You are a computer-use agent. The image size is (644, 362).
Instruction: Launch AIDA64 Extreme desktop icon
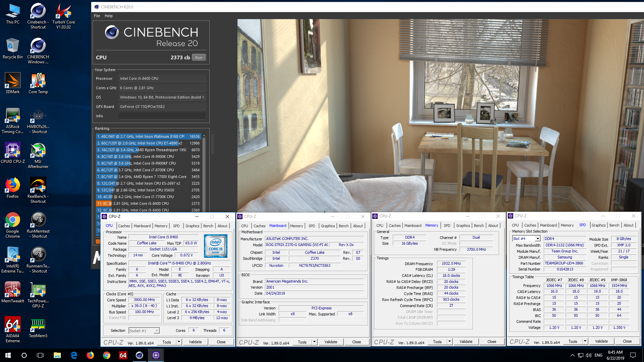coord(13,329)
